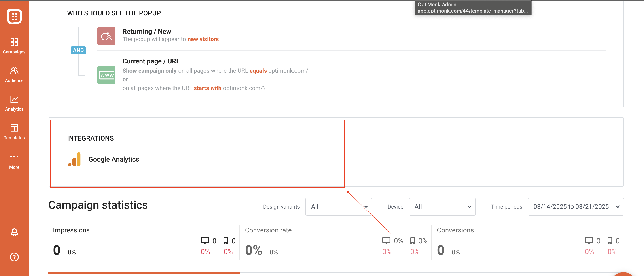Click the Conversion rate label

click(x=268, y=230)
